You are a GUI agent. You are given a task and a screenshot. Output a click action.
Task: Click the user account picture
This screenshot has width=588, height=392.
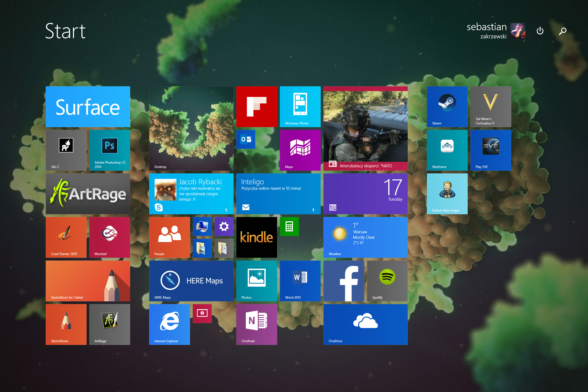518,30
